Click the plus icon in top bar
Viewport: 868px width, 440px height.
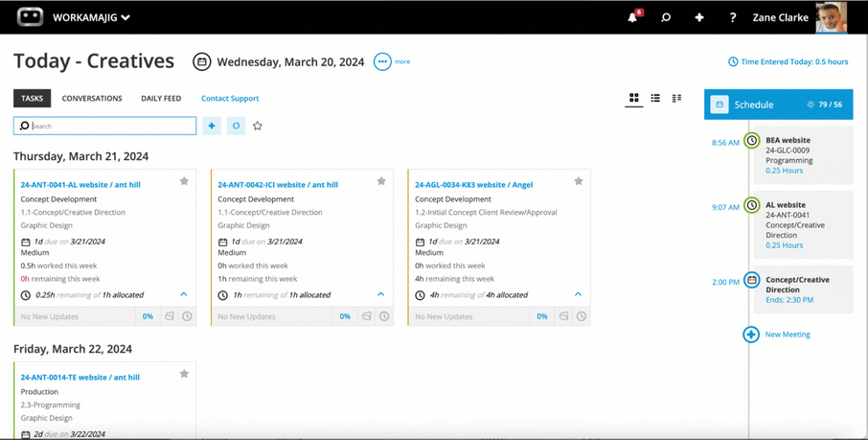pos(699,17)
